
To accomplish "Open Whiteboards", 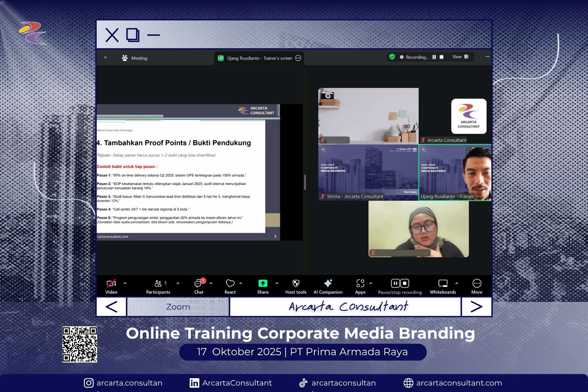I will (443, 287).
